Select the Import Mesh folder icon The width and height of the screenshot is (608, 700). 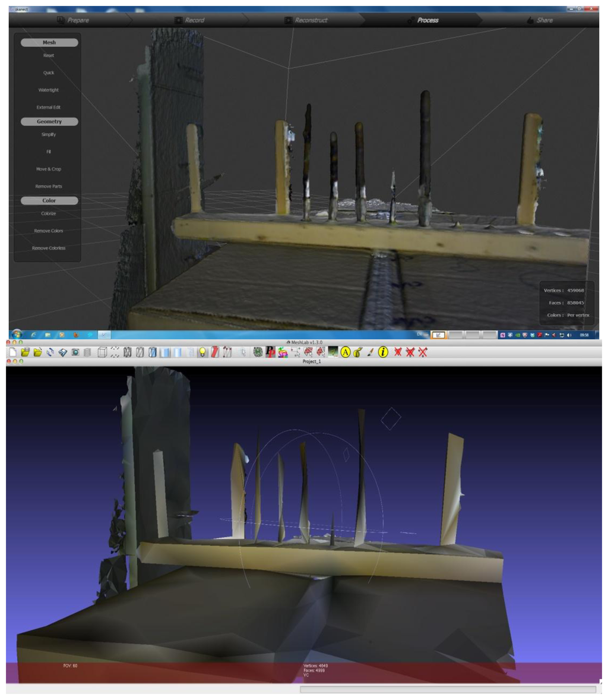tap(37, 353)
